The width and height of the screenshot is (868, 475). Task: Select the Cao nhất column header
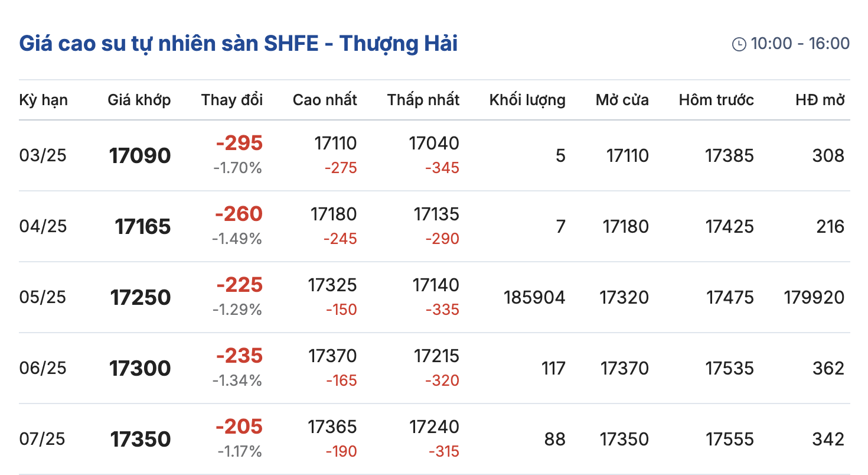click(x=325, y=100)
